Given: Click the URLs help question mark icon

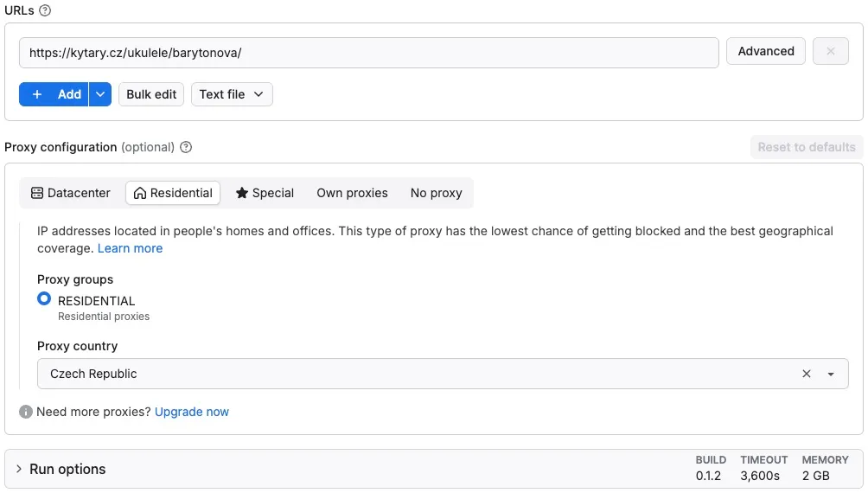Looking at the screenshot, I should click(x=45, y=10).
